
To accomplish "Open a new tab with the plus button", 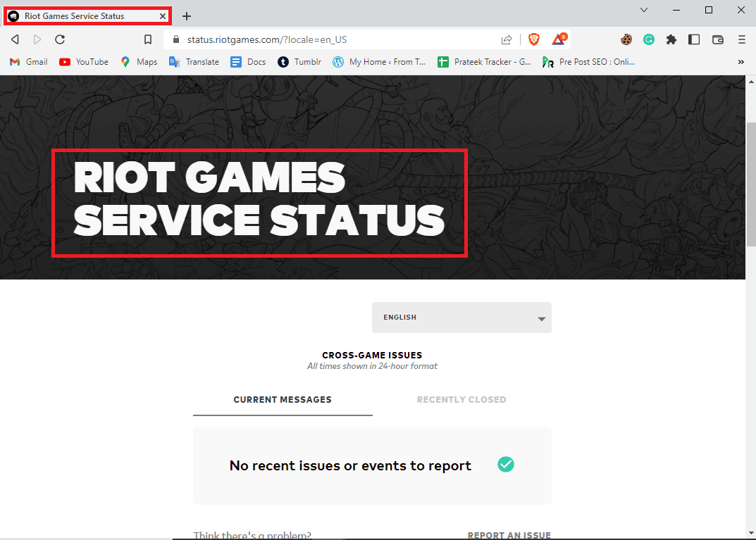I will pos(187,16).
